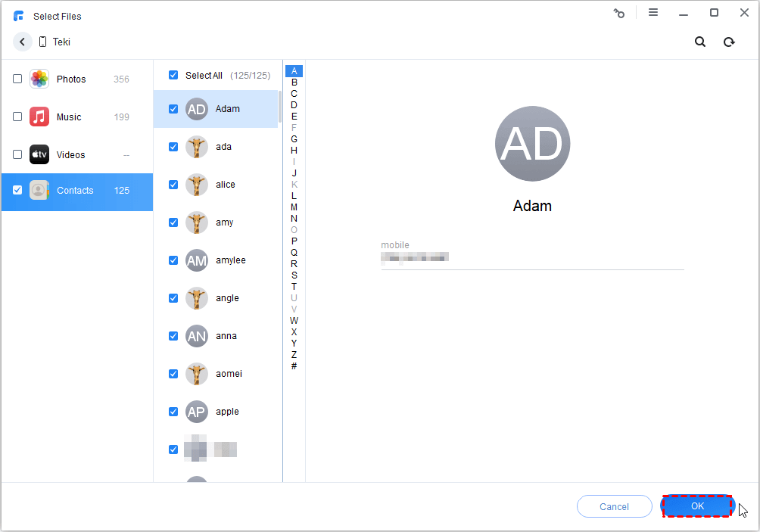This screenshot has height=532, width=760.
Task: Open the search magnifier icon
Action: (700, 42)
